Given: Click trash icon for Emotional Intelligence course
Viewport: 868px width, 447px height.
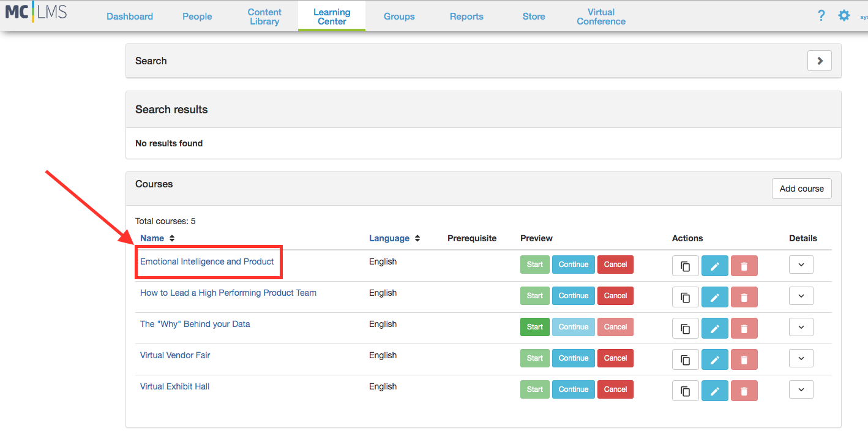Looking at the screenshot, I should [x=744, y=266].
